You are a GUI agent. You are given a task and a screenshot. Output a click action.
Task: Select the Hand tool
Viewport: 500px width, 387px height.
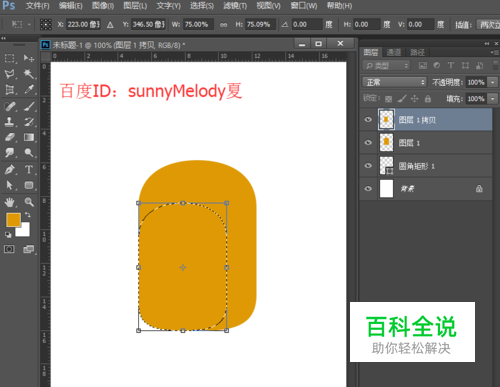(9, 202)
